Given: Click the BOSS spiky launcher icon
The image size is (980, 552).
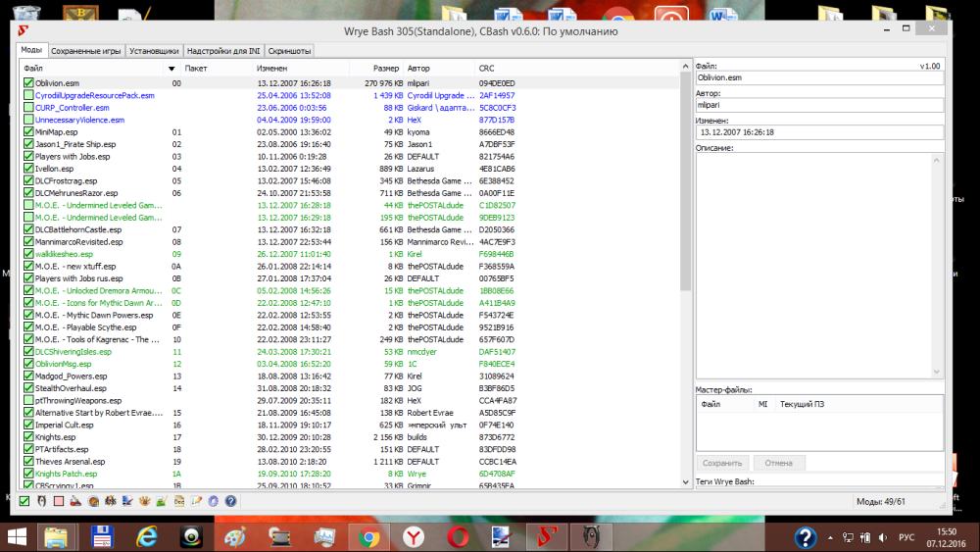Looking at the screenshot, I should [x=111, y=501].
